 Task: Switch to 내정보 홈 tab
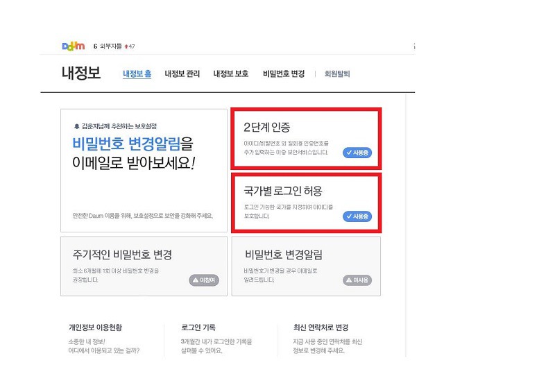point(137,74)
